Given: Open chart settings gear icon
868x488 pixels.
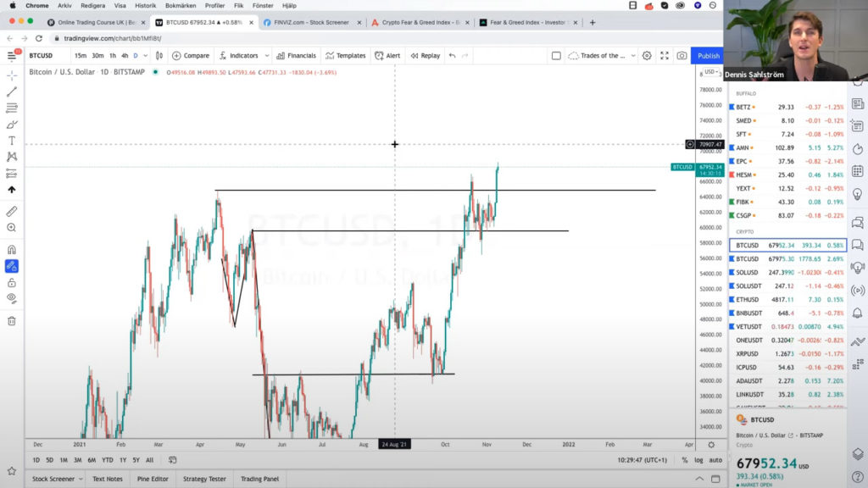Looking at the screenshot, I should [647, 55].
